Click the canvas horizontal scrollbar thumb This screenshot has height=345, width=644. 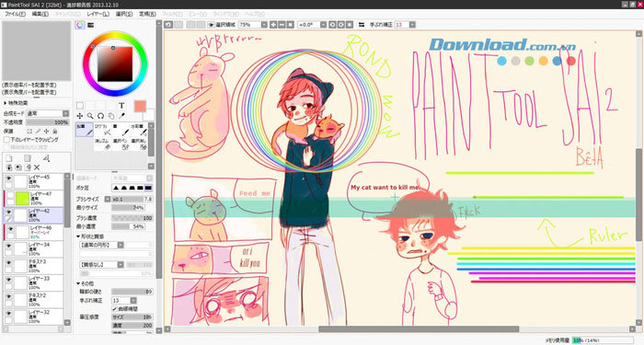(419, 329)
